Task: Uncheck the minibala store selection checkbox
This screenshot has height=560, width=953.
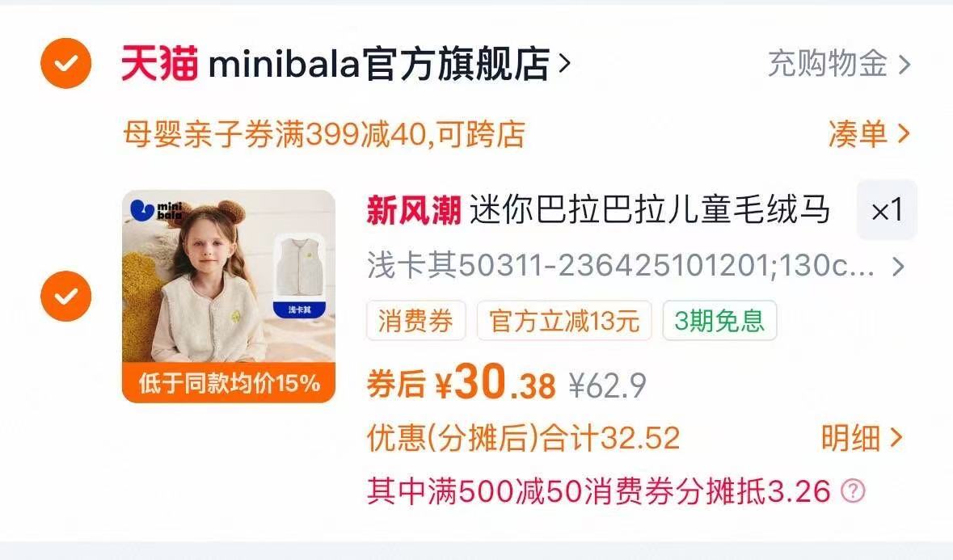Action: 65,63
